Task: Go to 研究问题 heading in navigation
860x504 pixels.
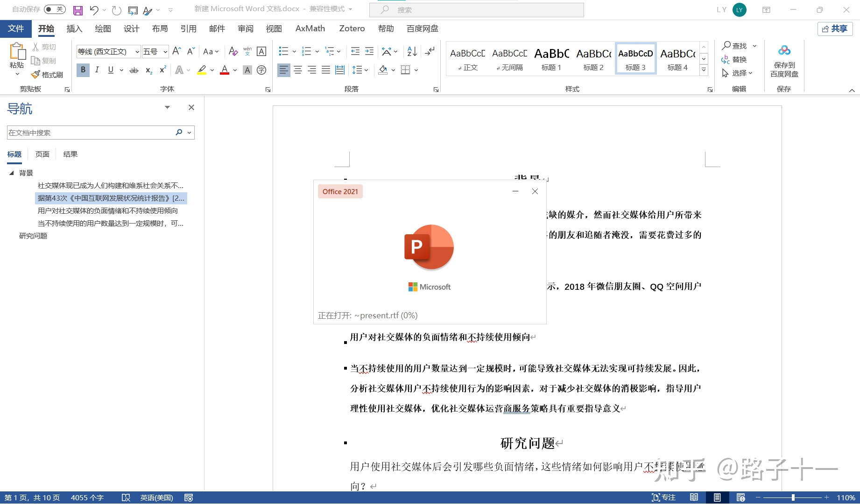Action: coord(33,236)
